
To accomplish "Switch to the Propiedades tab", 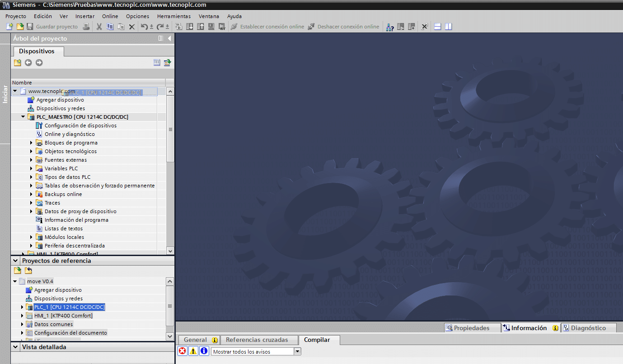I will click(472, 328).
